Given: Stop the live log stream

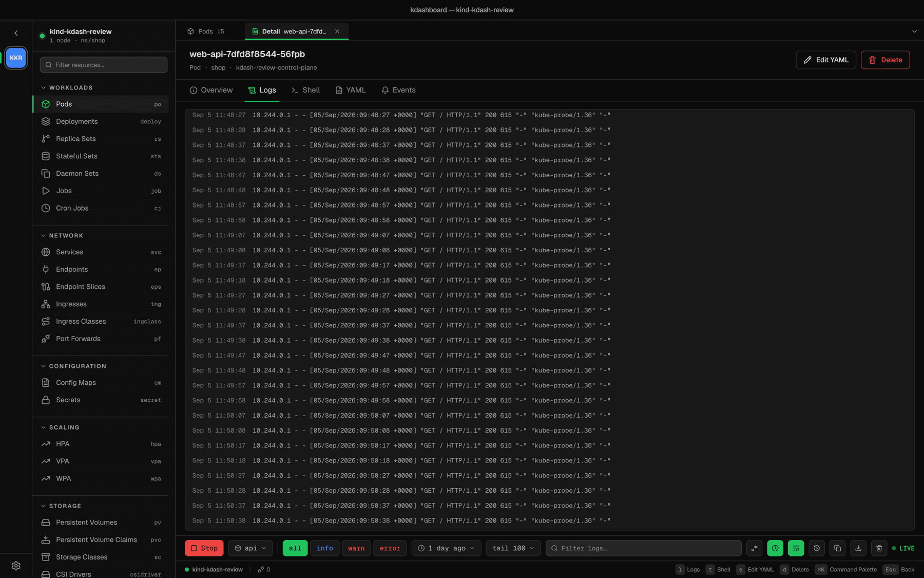Looking at the screenshot, I should click(204, 548).
